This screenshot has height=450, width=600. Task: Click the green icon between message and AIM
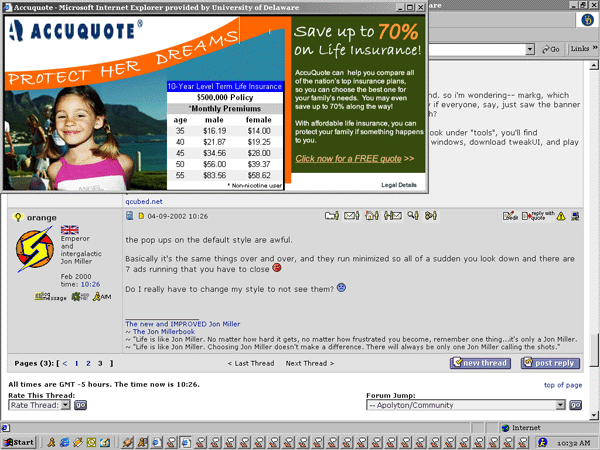click(x=80, y=297)
